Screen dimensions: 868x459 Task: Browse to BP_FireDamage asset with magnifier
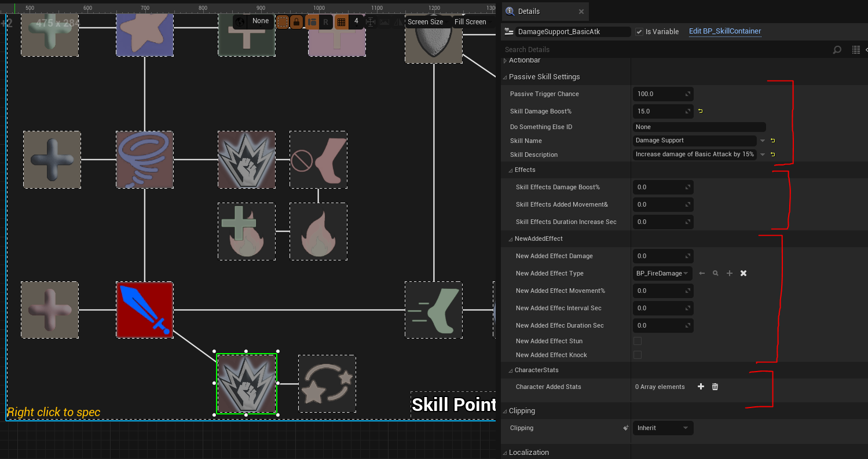716,273
